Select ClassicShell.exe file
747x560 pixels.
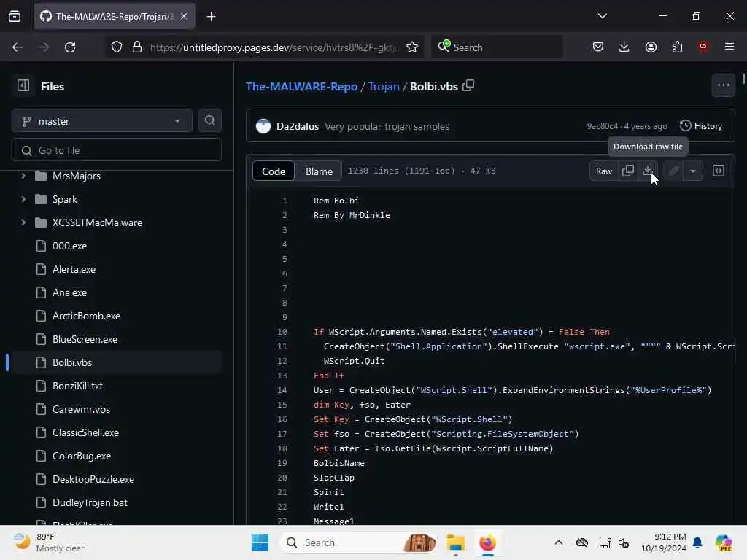(85, 432)
